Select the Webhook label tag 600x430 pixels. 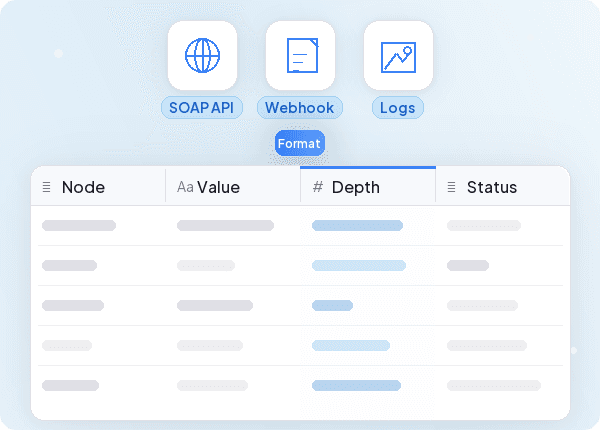pos(300,107)
